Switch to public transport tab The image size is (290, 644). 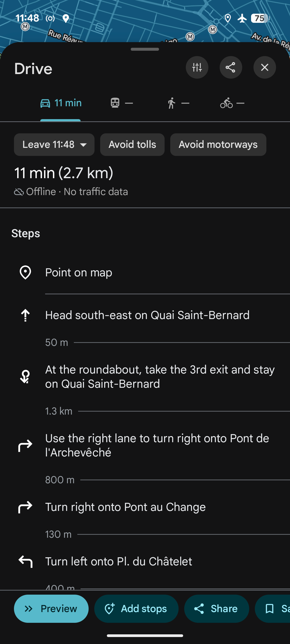[x=122, y=103]
